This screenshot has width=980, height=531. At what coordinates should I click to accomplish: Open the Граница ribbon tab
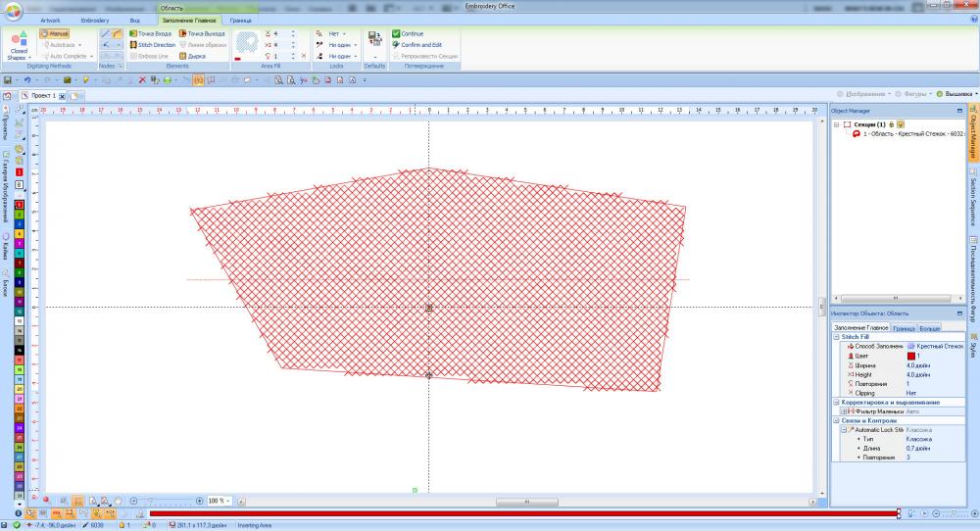(x=240, y=20)
